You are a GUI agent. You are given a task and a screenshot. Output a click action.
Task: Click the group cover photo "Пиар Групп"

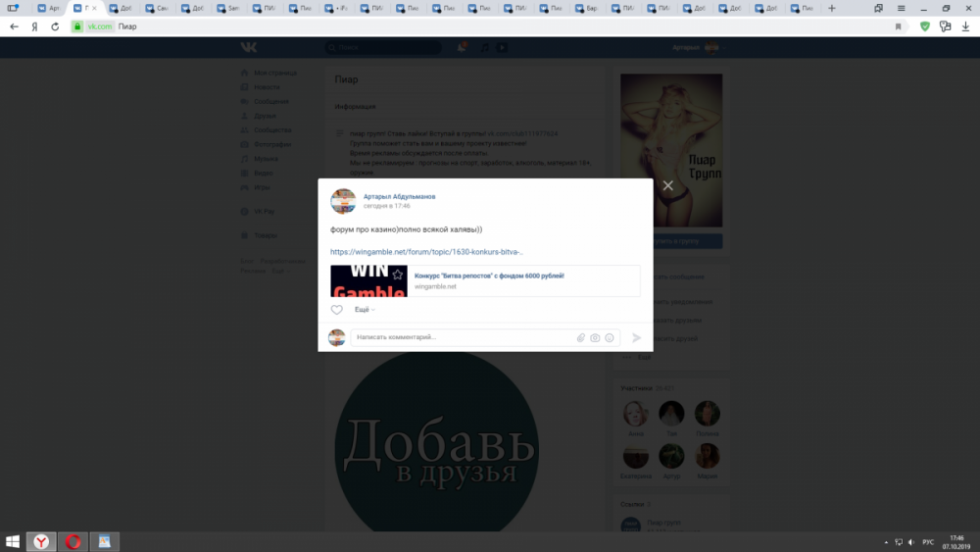[x=671, y=150]
